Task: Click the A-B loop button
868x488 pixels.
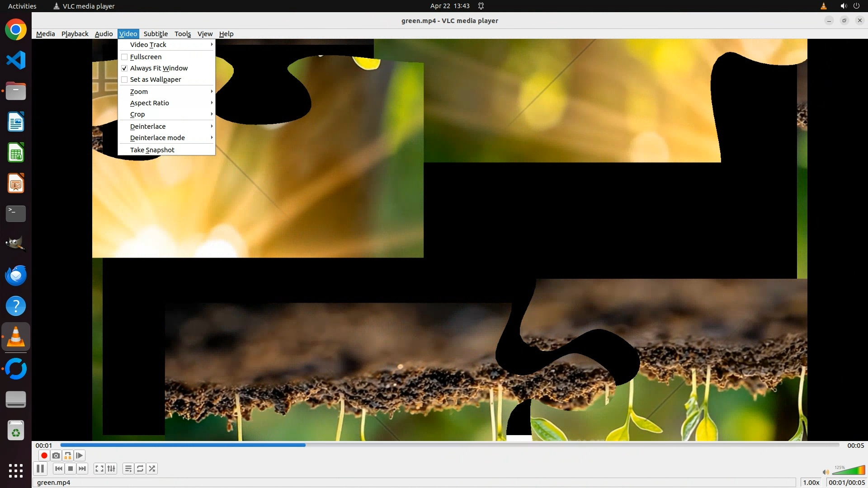Action: coord(67,455)
